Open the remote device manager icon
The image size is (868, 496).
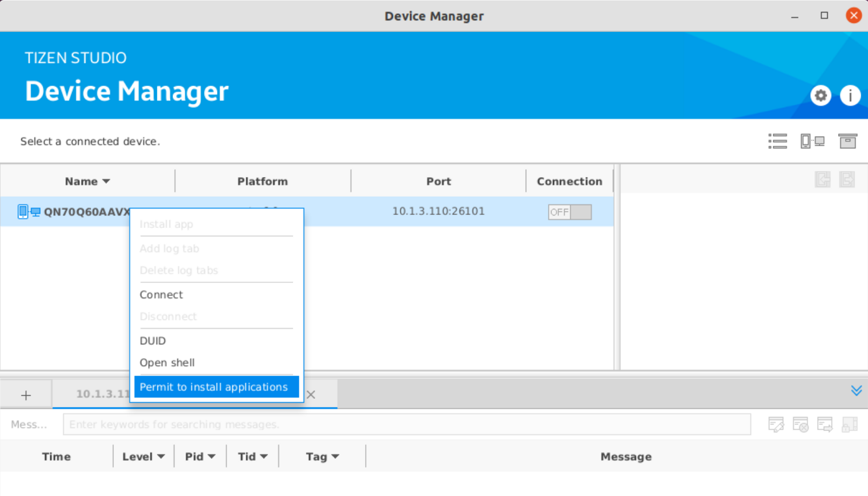pos(812,141)
